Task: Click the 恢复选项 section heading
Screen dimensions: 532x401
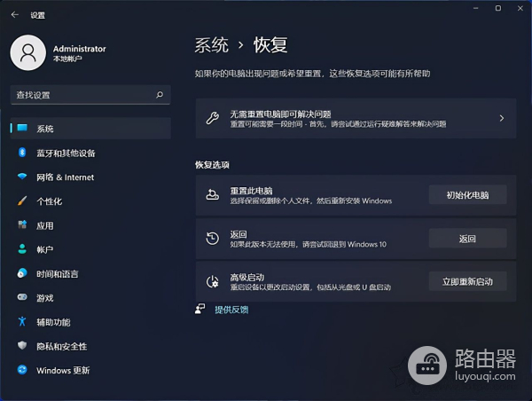Action: tap(212, 165)
